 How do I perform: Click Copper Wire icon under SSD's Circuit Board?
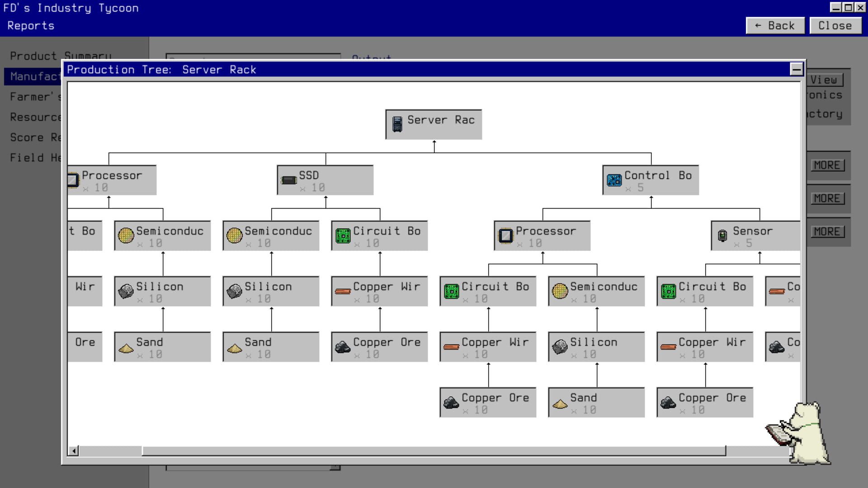coord(343,291)
